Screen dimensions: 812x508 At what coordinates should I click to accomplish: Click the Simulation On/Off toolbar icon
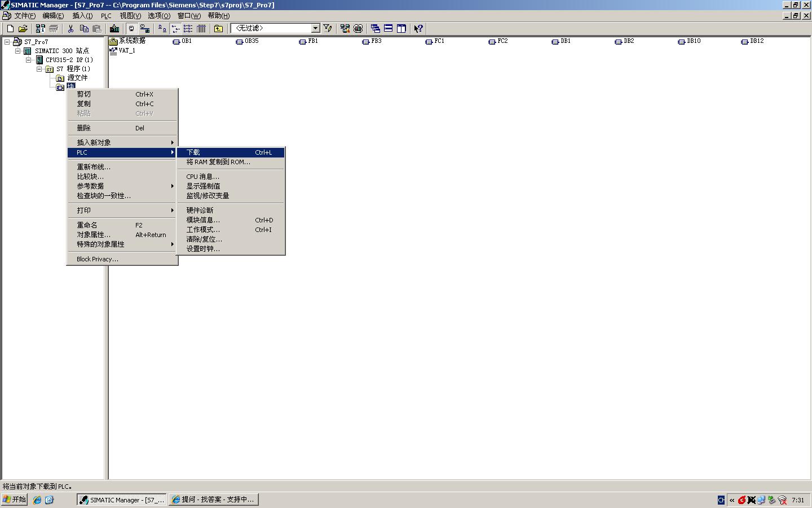(358, 28)
